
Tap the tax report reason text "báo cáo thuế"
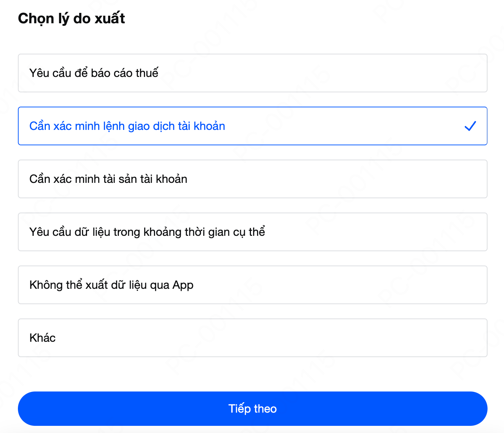coord(124,73)
